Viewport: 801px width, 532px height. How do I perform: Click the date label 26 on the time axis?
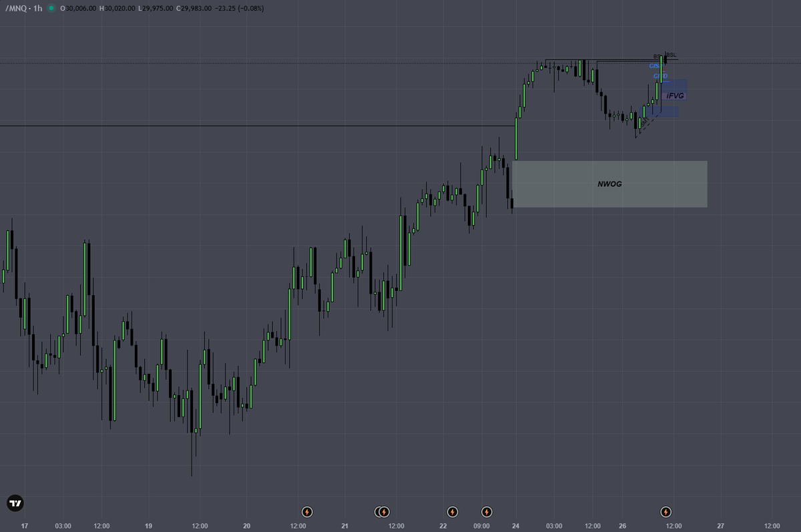pyautogui.click(x=622, y=526)
